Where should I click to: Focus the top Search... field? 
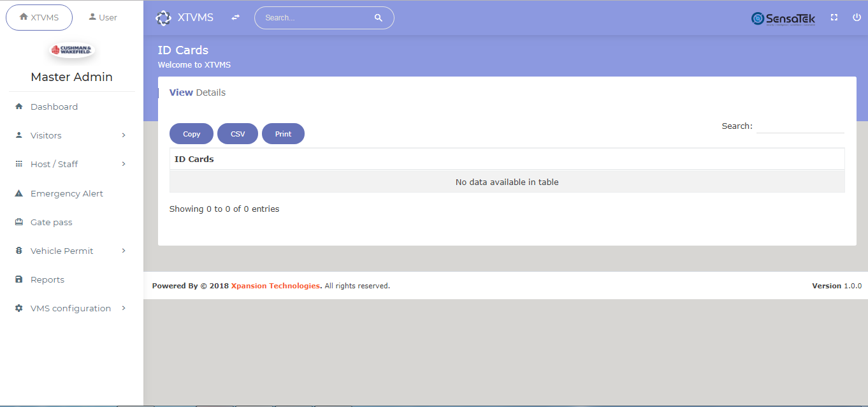coord(315,18)
